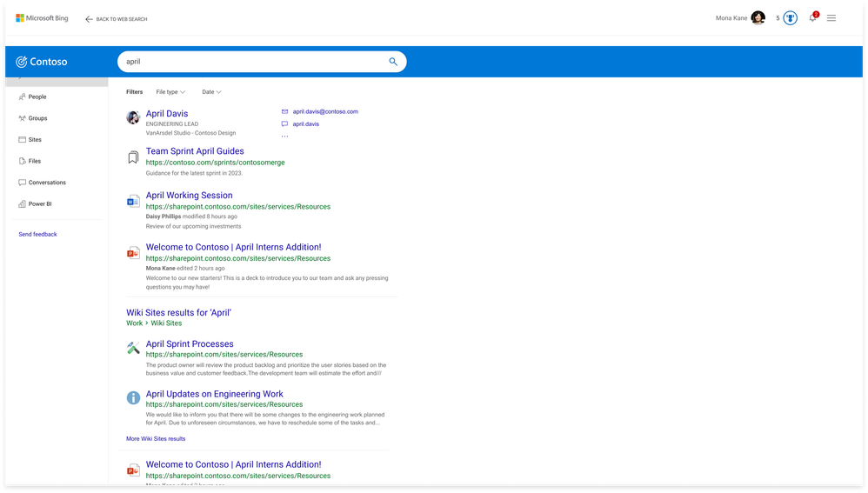Click Mona Kane edited 2 hours ago text
868x493 pixels.
185,269
